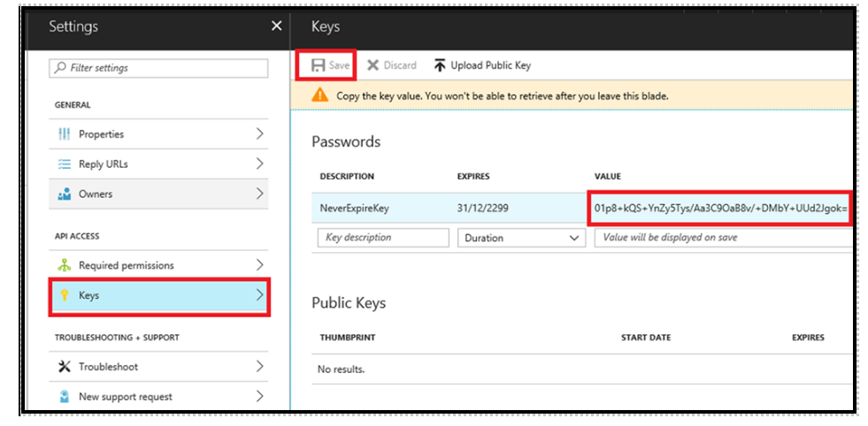Click the Filter settings search box
868x426 pixels.
(158, 68)
